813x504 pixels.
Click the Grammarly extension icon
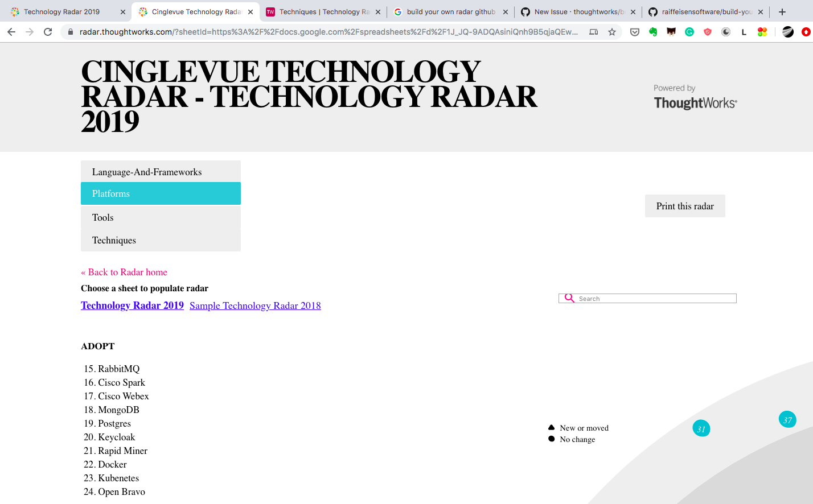689,32
